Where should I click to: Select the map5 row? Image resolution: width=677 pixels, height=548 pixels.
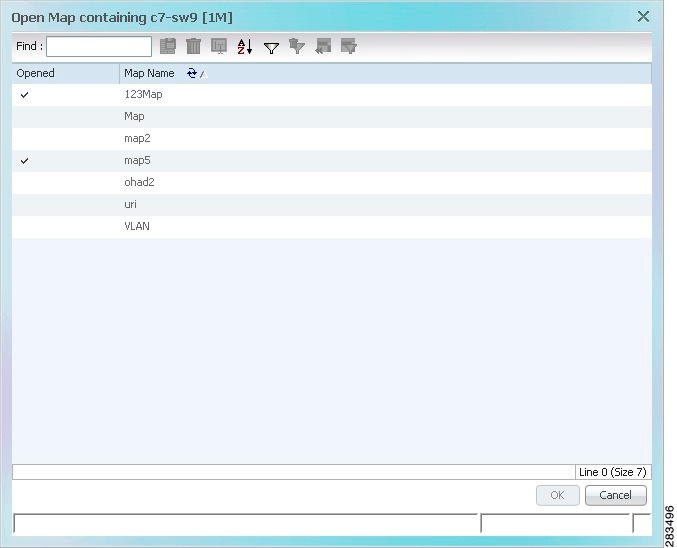(332, 161)
